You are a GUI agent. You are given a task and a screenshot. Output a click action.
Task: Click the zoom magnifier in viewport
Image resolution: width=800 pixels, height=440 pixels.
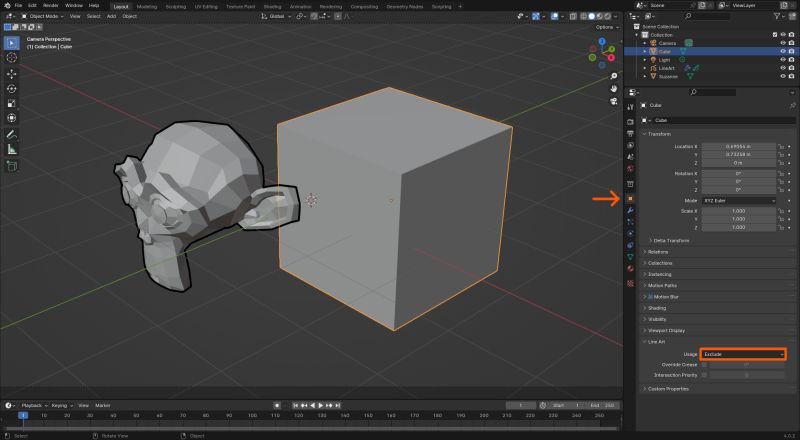click(613, 76)
